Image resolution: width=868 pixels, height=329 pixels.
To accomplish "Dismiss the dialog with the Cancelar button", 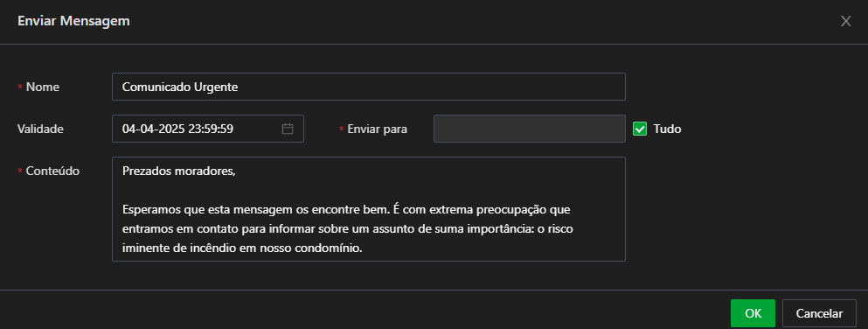I will [x=819, y=313].
